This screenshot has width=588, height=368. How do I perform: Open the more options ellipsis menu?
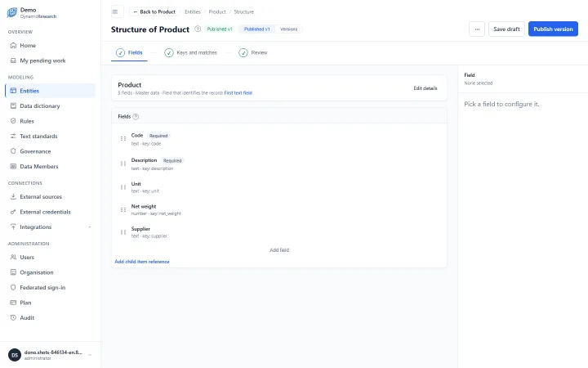click(x=477, y=29)
